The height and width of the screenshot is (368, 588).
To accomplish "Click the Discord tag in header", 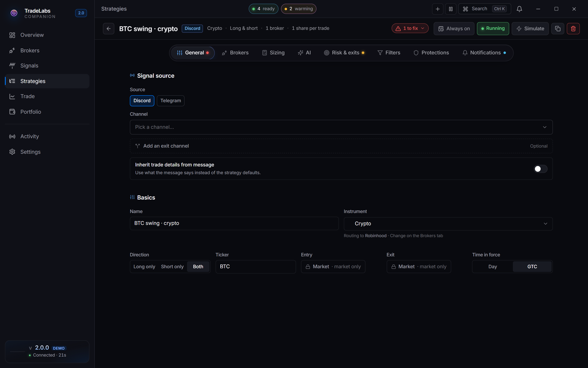I will point(192,28).
